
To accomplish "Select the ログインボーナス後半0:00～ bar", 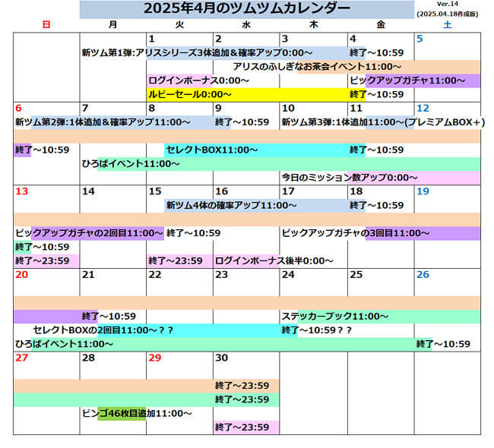I will 274,260.
